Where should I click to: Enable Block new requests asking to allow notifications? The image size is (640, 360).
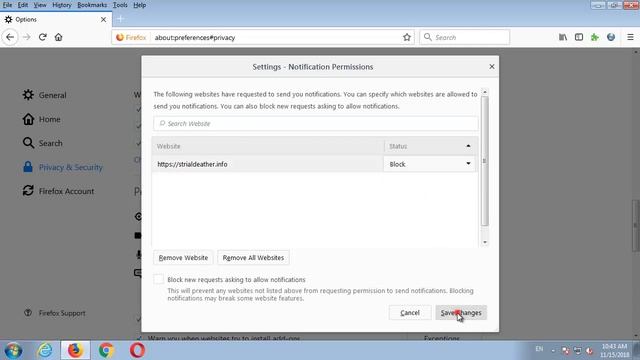pyautogui.click(x=158, y=279)
